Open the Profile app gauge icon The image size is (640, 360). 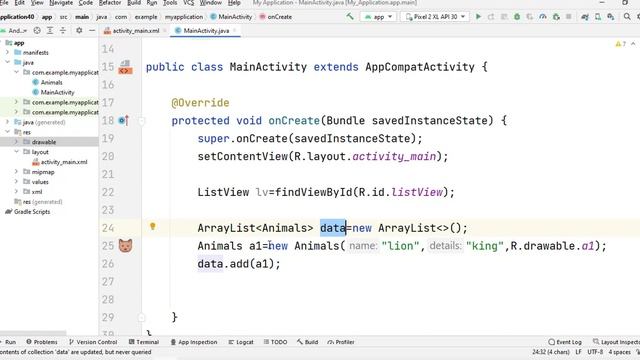click(x=542, y=17)
